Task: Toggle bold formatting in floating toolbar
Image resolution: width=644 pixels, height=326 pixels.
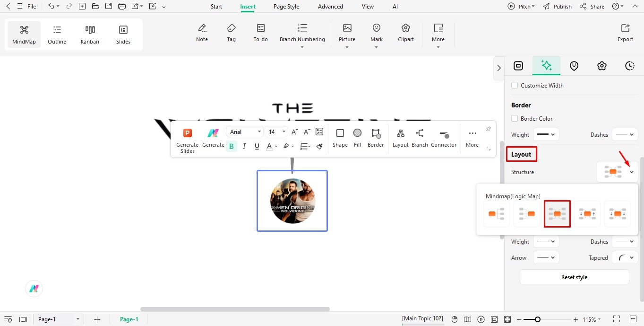Action: coord(232,146)
